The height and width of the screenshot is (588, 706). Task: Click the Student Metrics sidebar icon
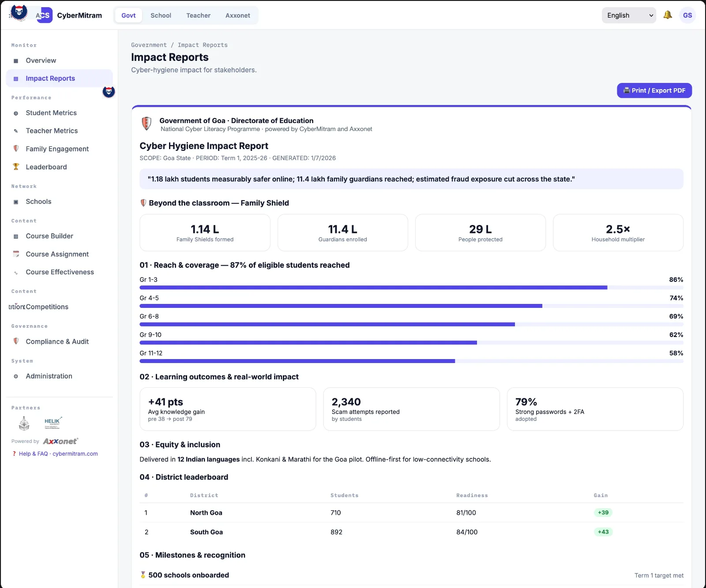(x=16, y=113)
